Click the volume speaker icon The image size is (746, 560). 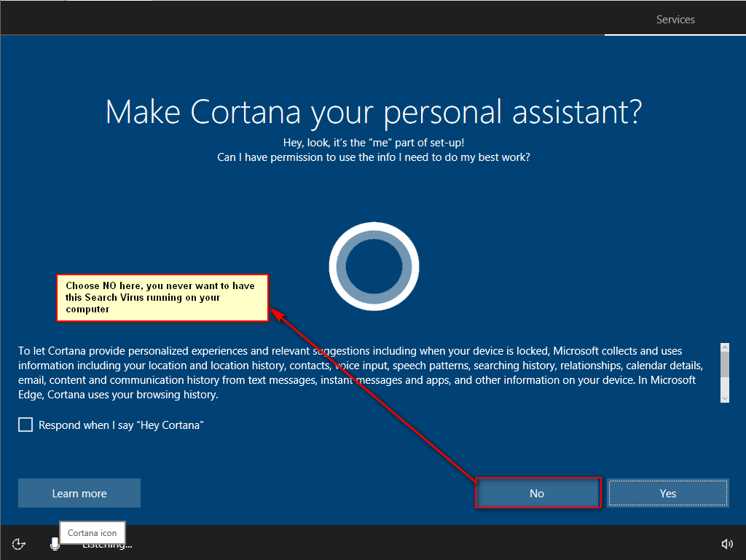[x=726, y=544]
